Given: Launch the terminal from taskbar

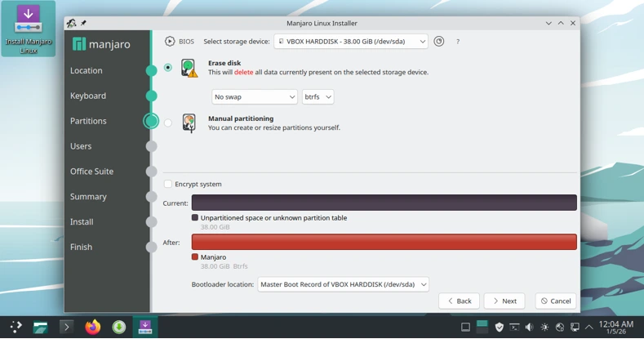Looking at the screenshot, I should (x=67, y=327).
